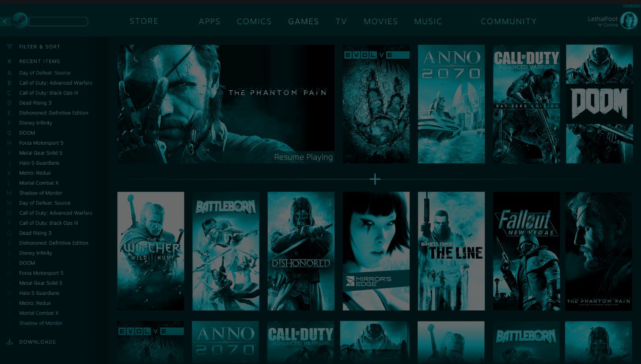Select Dishonored: Definitive Edition in row R
The width and height of the screenshot is (641, 364).
coord(54,243)
